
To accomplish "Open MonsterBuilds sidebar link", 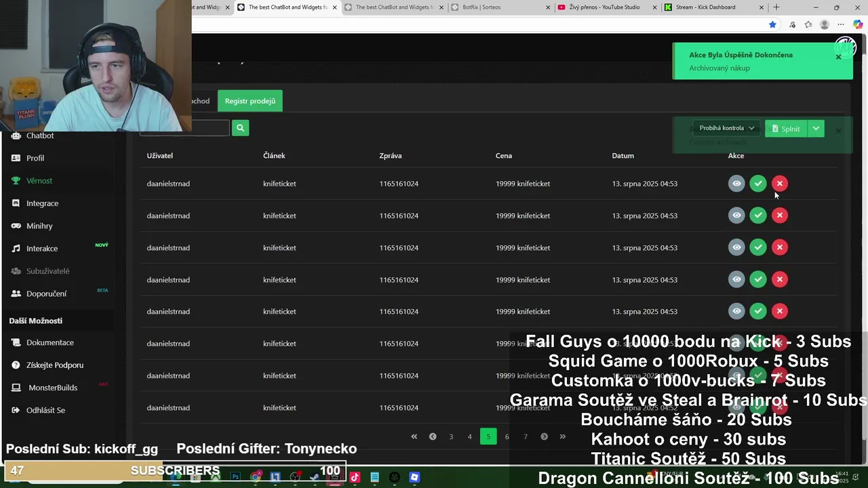I will [52, 388].
